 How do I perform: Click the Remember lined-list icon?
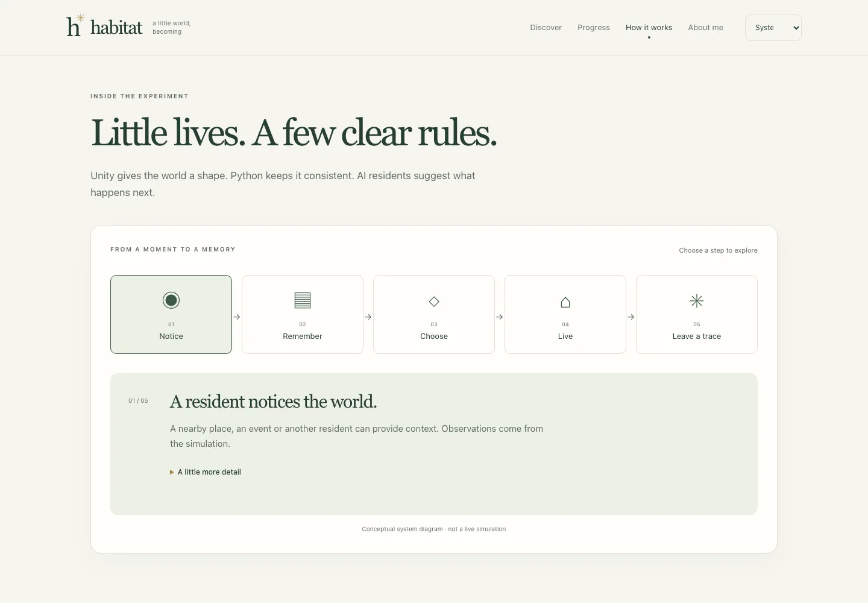click(303, 300)
